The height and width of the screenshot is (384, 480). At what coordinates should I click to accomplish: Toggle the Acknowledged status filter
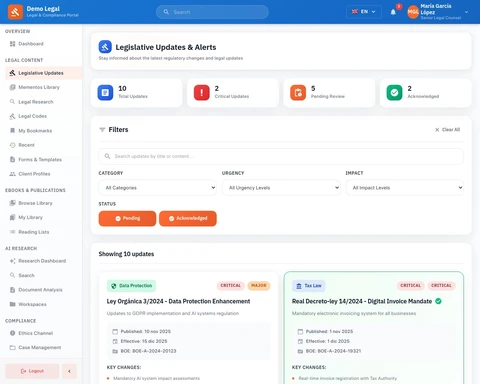click(x=188, y=218)
